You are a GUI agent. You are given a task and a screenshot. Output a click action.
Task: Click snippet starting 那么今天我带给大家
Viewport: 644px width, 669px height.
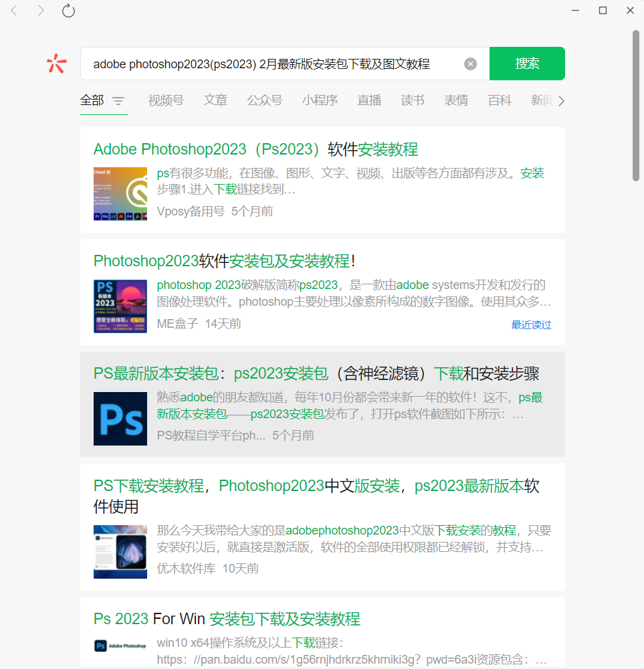pos(354,539)
